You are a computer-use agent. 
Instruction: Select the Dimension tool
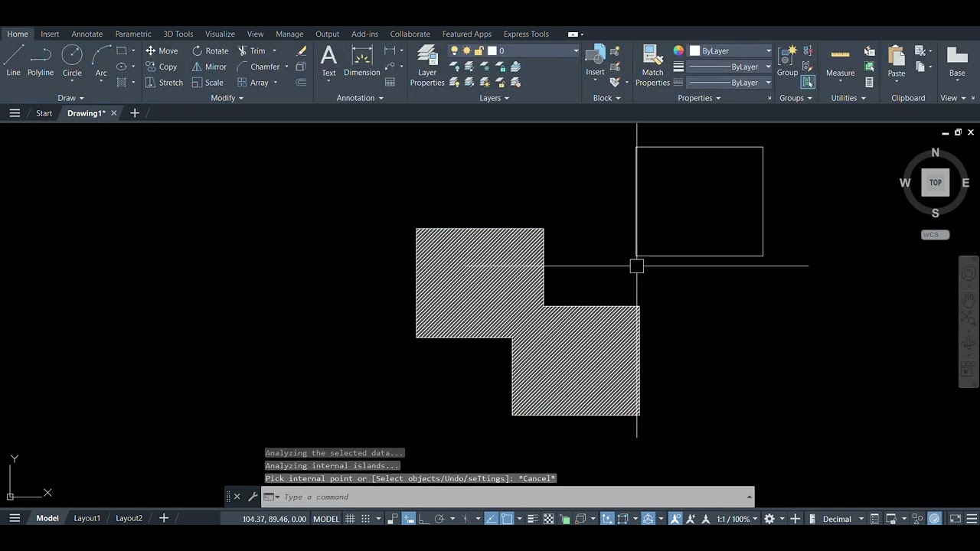tap(361, 60)
